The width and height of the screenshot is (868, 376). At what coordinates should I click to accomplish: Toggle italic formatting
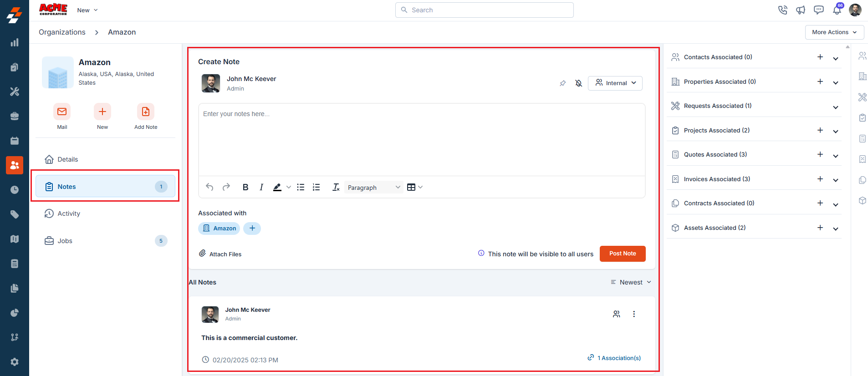pyautogui.click(x=261, y=187)
